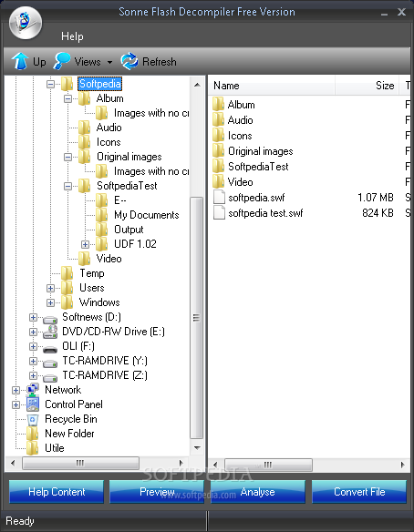The image size is (414, 532).
Task: Click the Control Panel icon in tree
Action: click(x=33, y=404)
